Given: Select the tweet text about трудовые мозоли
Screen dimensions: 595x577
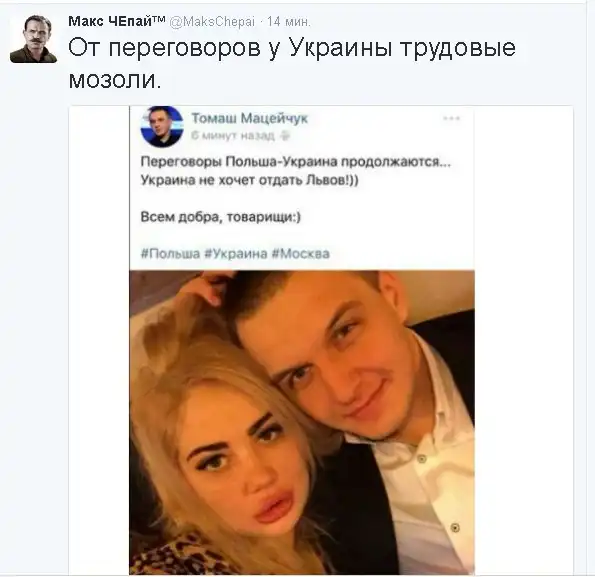Looking at the screenshot, I should coord(292,63).
